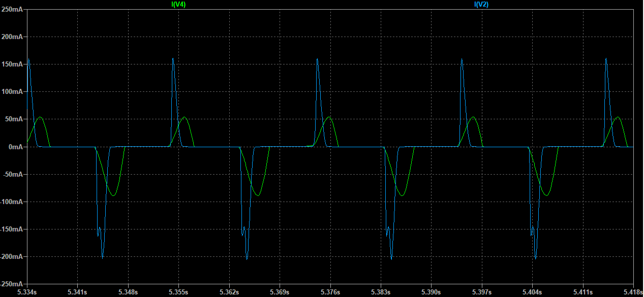Viewport: 644px width, 297px height.
Task: Click the 5.369s time axis label
Action: click(x=280, y=292)
